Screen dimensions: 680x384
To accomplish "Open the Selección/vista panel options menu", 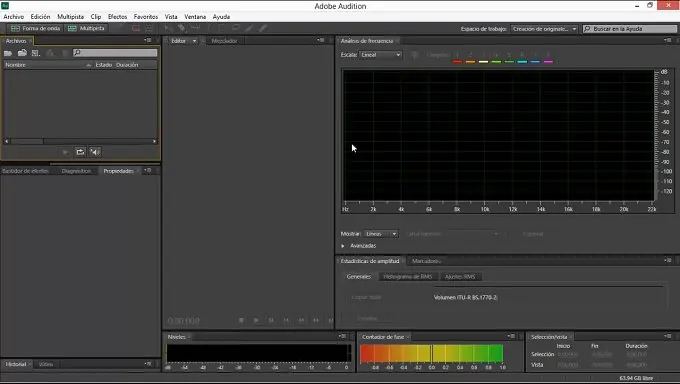I will pyautogui.click(x=667, y=336).
